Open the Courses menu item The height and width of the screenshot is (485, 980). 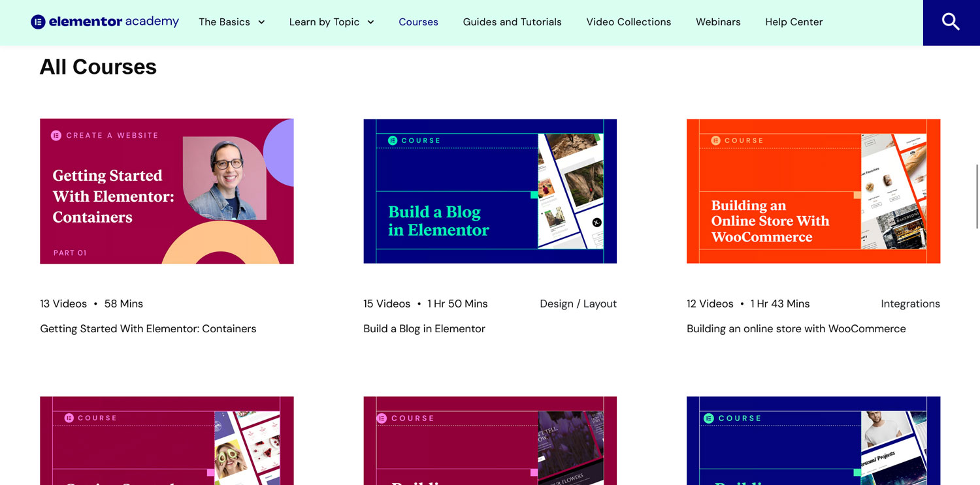click(x=418, y=22)
